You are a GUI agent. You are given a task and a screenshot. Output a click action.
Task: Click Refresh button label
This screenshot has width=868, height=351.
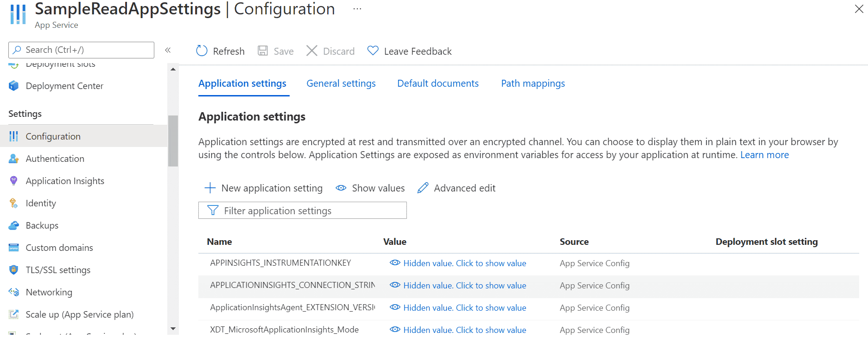coord(228,51)
